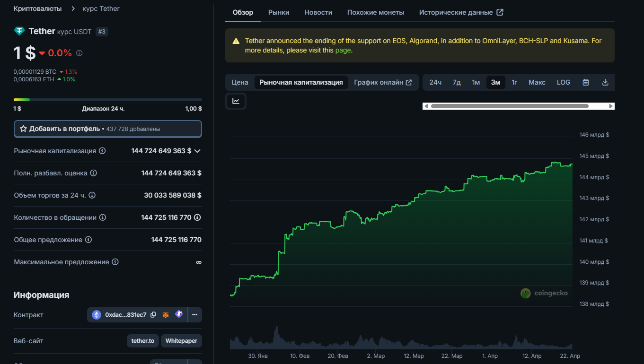Click the Tether logo icon
Viewport: 644px width, 364px height.
(19, 31)
